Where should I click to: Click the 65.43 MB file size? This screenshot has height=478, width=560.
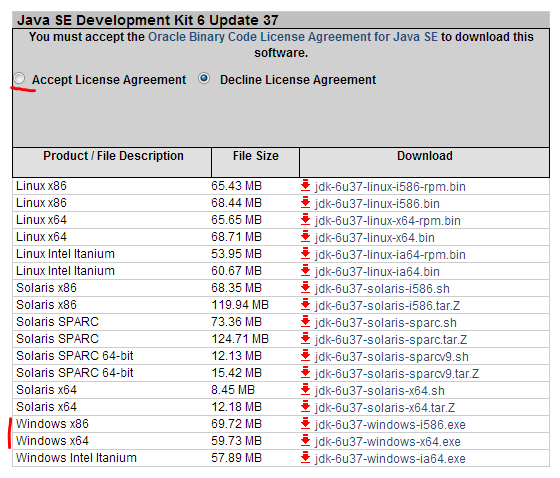point(236,186)
